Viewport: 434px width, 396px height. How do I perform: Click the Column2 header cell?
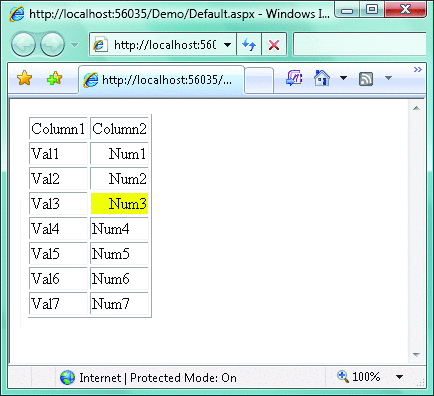[119, 128]
